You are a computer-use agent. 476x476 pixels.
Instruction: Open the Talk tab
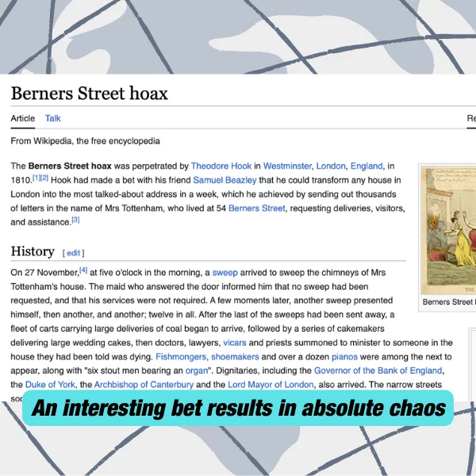coord(53,118)
